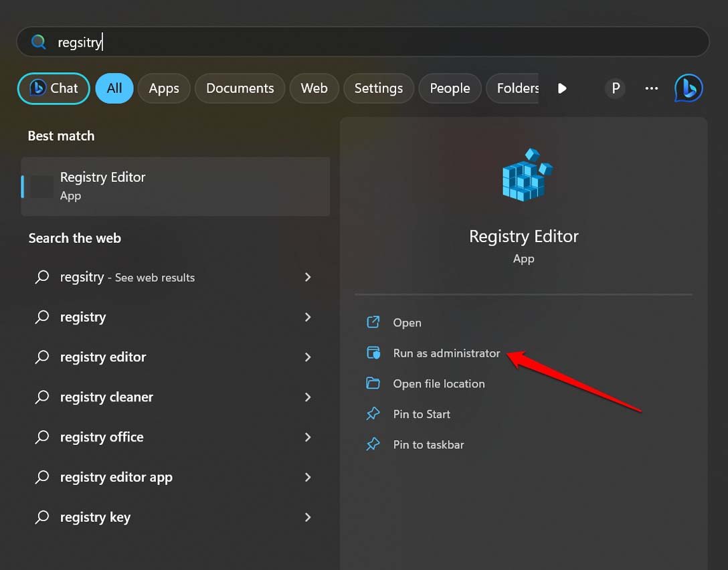Show more filter tabs with play arrow

pos(562,88)
